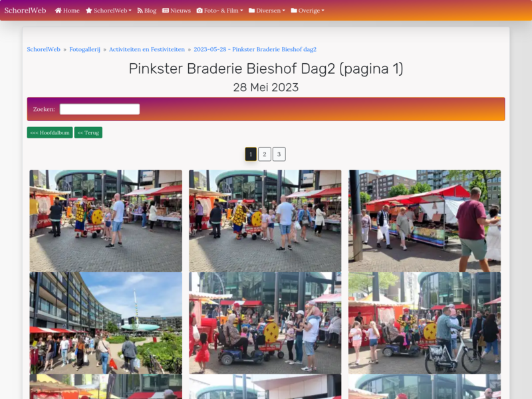532x399 pixels.
Task: Jump to page 3 of the album
Action: [x=279, y=154]
